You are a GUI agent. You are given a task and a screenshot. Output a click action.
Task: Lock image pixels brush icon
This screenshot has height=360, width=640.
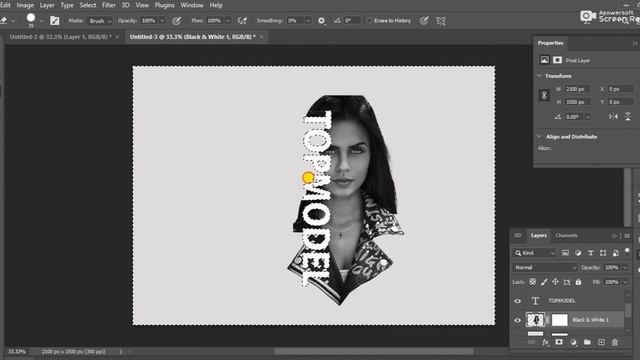(544, 282)
